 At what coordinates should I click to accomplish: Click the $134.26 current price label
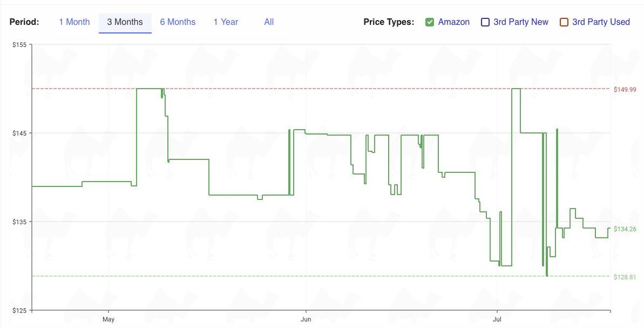(625, 229)
